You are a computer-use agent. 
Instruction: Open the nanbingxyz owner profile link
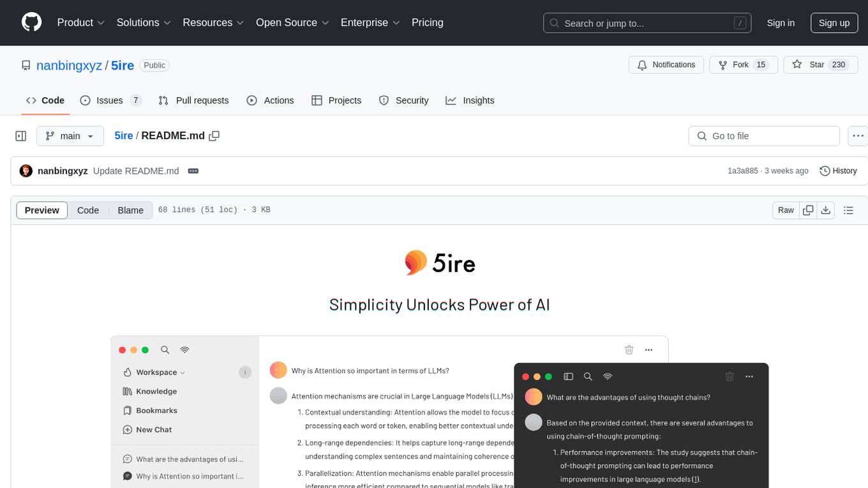click(x=69, y=65)
